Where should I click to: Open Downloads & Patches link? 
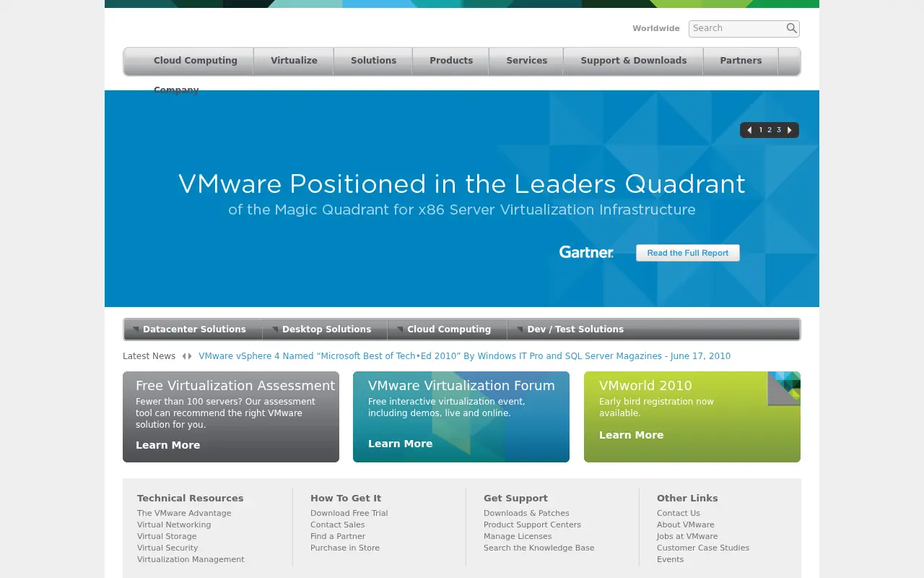[x=526, y=513]
